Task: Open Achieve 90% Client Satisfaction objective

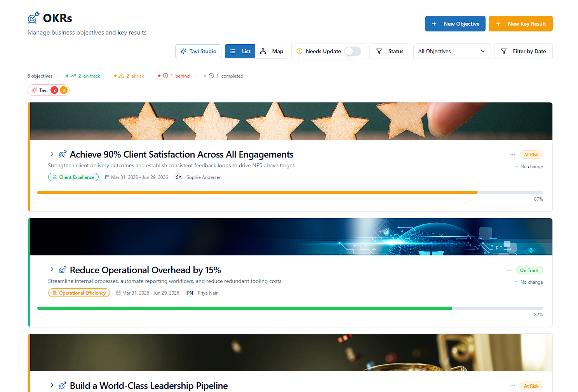Action: [181, 154]
